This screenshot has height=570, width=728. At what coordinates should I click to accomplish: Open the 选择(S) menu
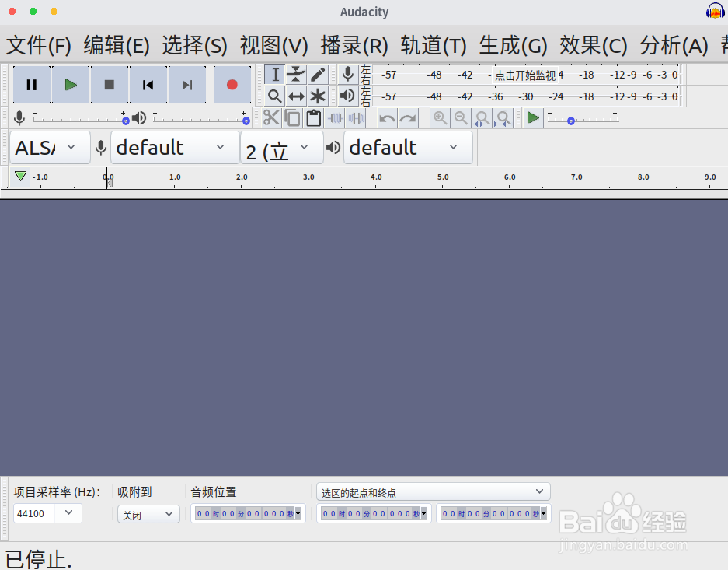click(194, 46)
